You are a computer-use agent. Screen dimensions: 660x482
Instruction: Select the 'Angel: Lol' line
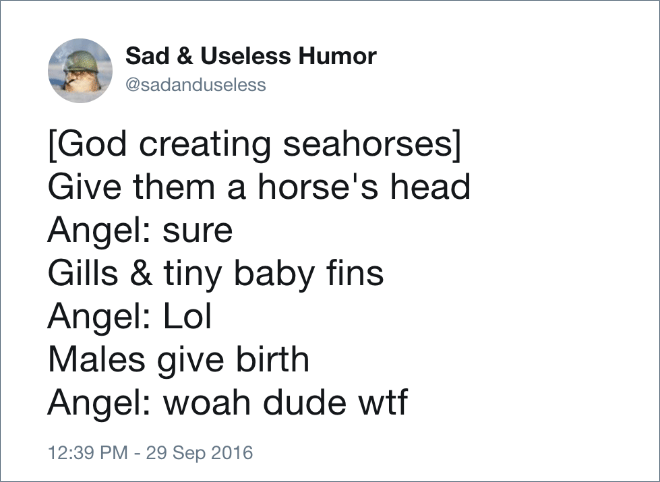130,318
